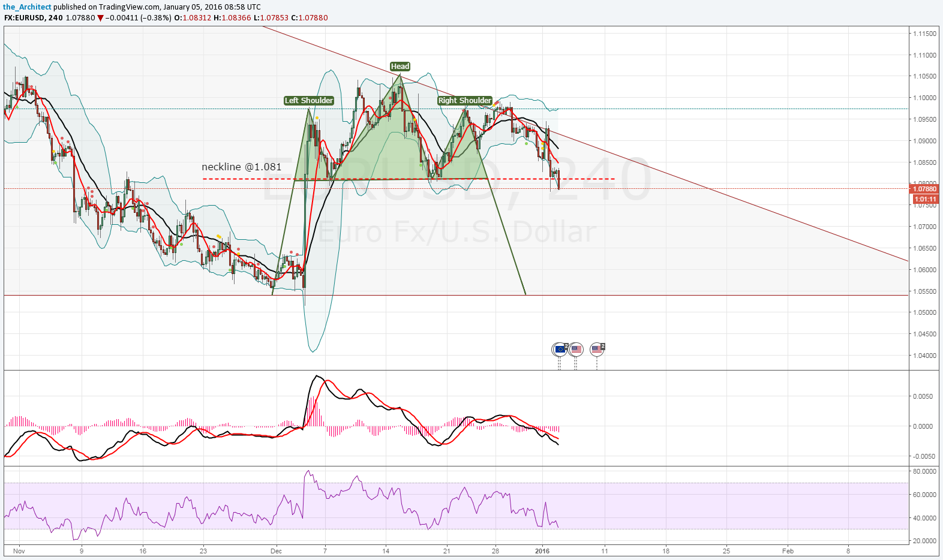Open the_Architect author profile link
This screenshot has height=560, width=943.
[x=27, y=7]
